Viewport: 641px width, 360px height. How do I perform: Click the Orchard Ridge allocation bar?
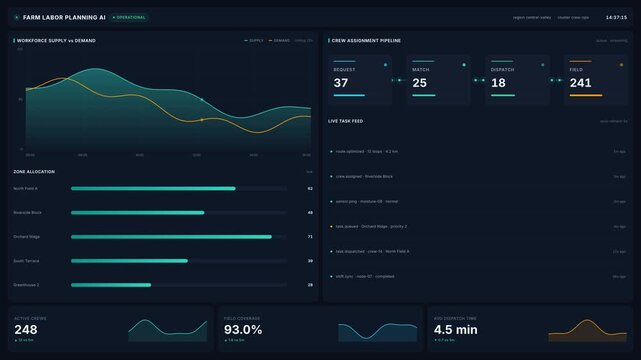tap(179, 237)
